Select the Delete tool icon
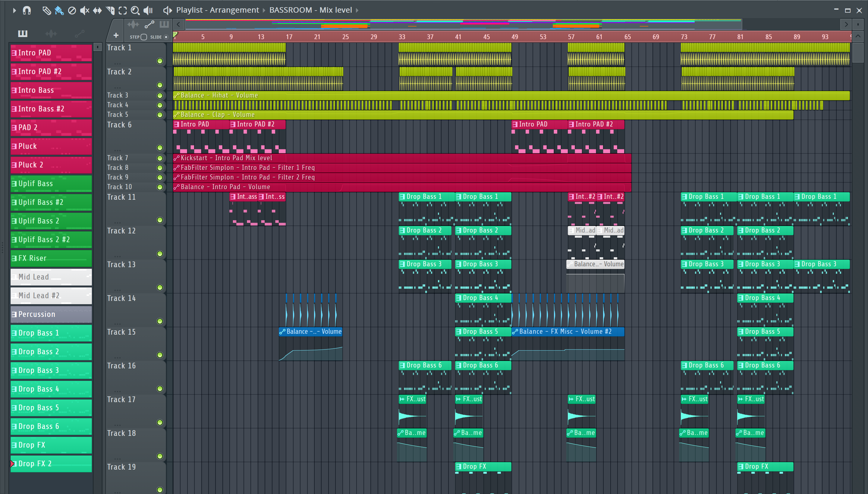The height and width of the screenshot is (494, 868). coord(72,10)
